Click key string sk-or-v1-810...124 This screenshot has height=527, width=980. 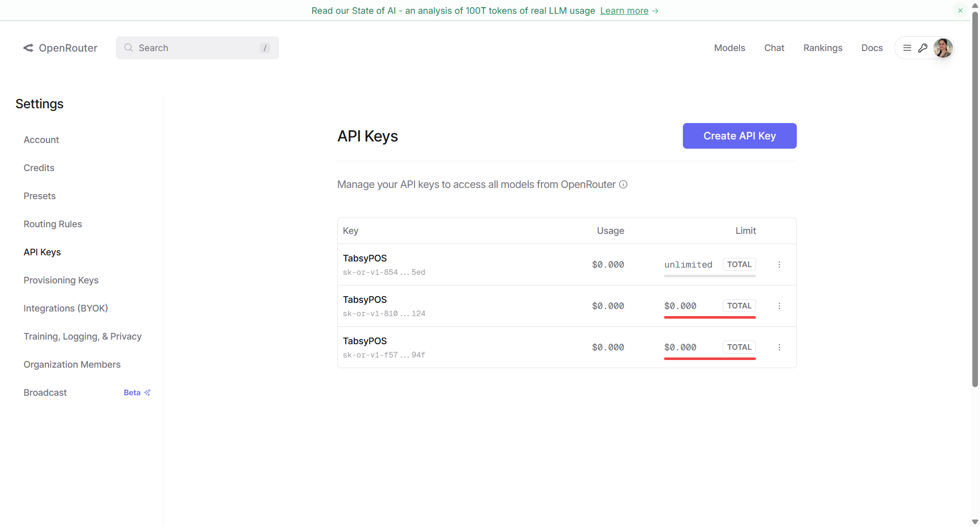tap(384, 314)
